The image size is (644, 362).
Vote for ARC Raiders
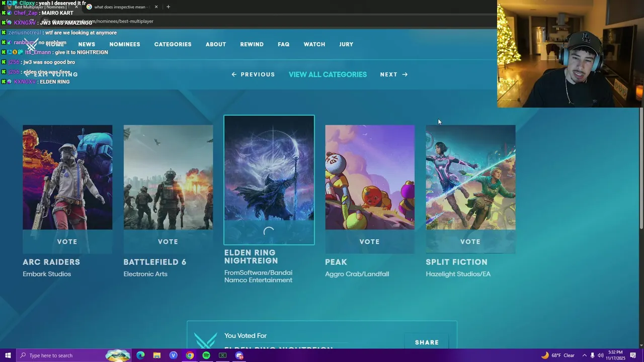point(67,242)
